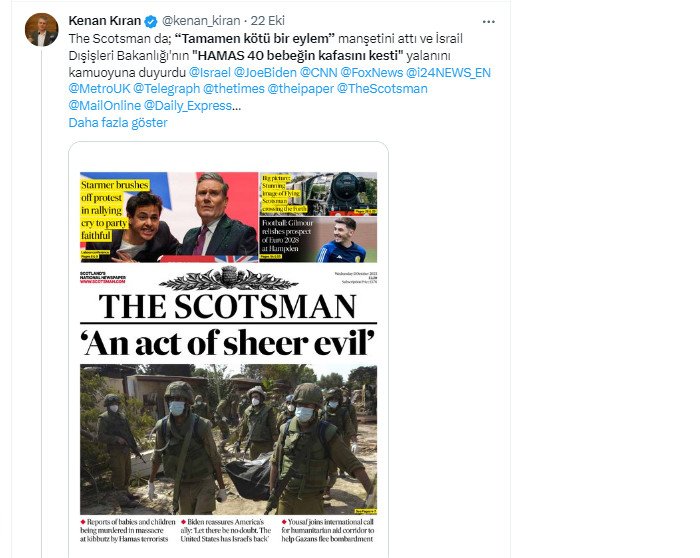Open Kenan Kıran's profile avatar

pos(42,30)
